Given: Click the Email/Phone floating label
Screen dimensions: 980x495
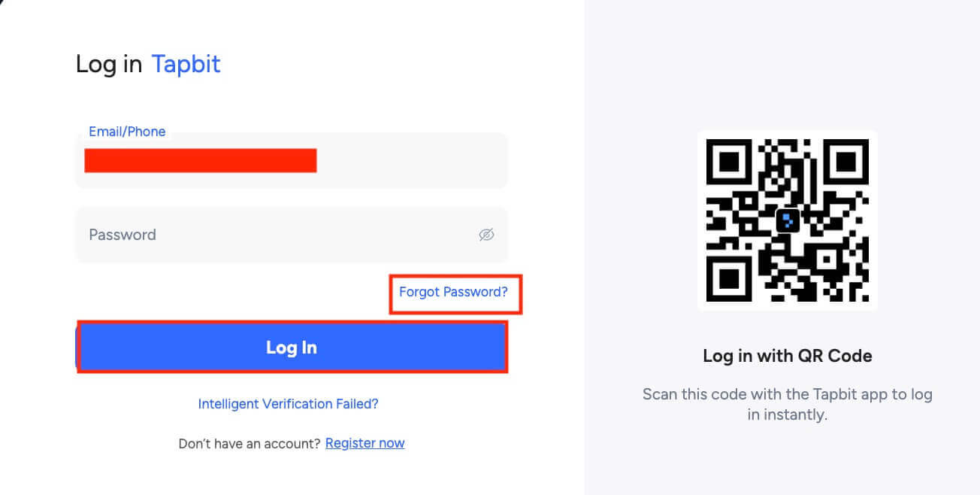Looking at the screenshot, I should coord(127,132).
